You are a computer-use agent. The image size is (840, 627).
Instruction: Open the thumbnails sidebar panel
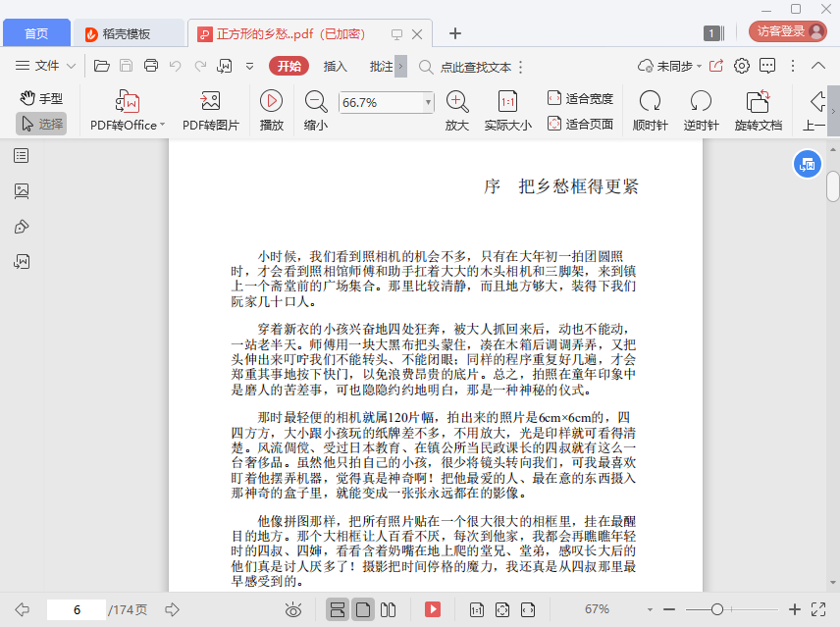point(22,191)
